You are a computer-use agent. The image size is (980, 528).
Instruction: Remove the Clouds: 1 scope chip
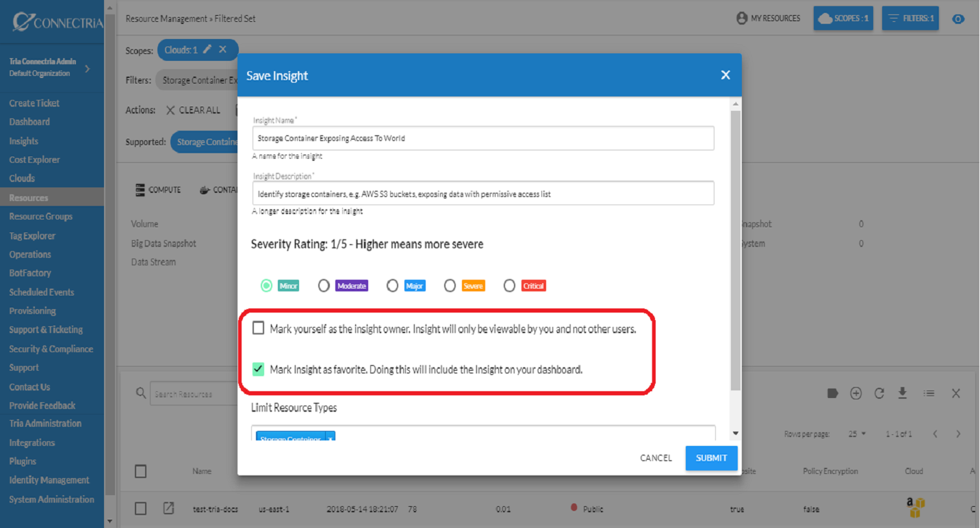[222, 50]
